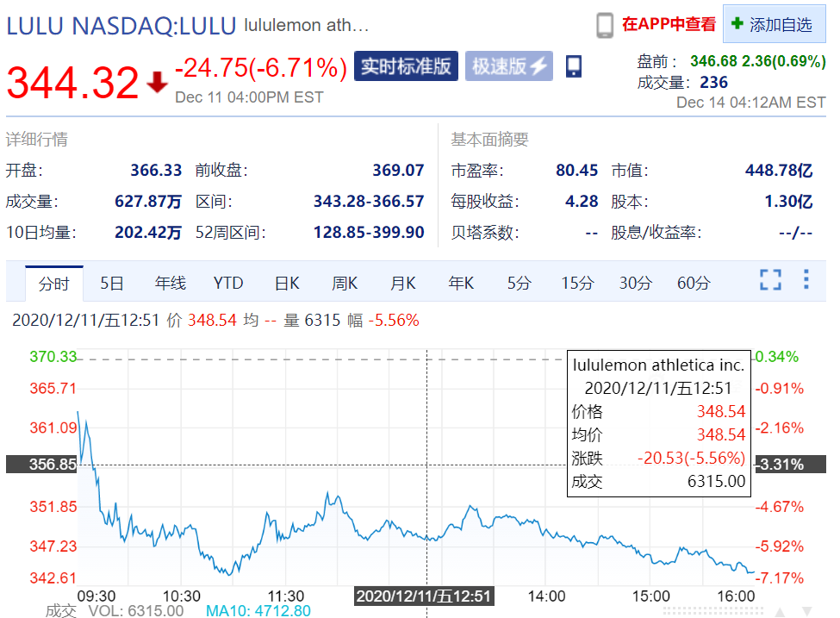Image resolution: width=840 pixels, height=618 pixels.
Task: Click the 股本 value 1.30亿
Action: pos(788,202)
